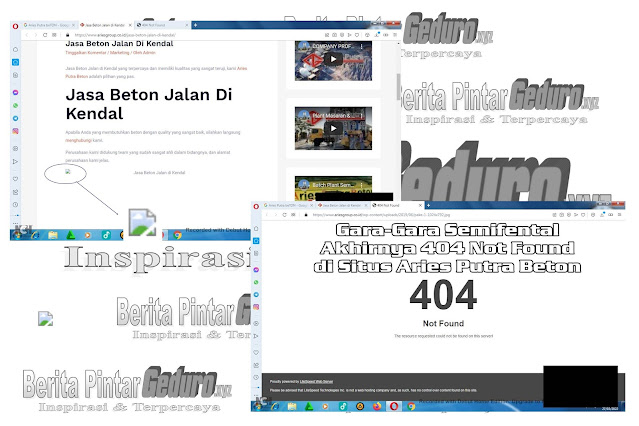Switch to Aries Putra beTON tab in 404 window

(x=288, y=205)
